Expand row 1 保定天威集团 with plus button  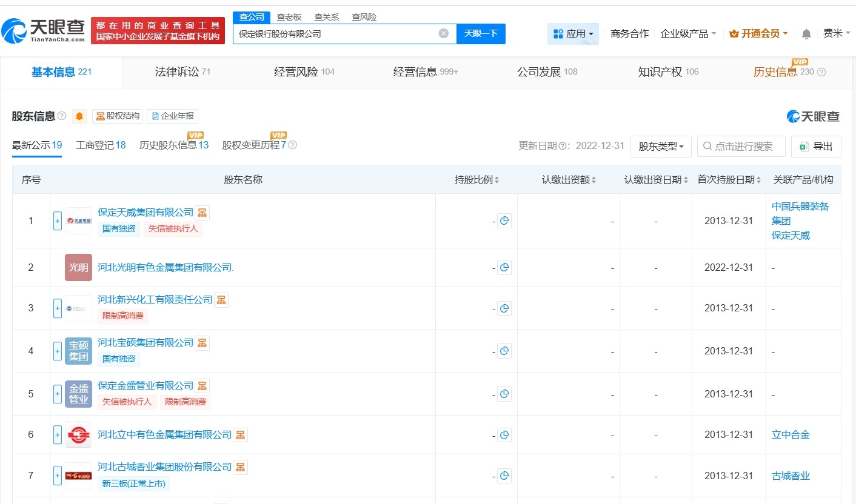pos(58,221)
